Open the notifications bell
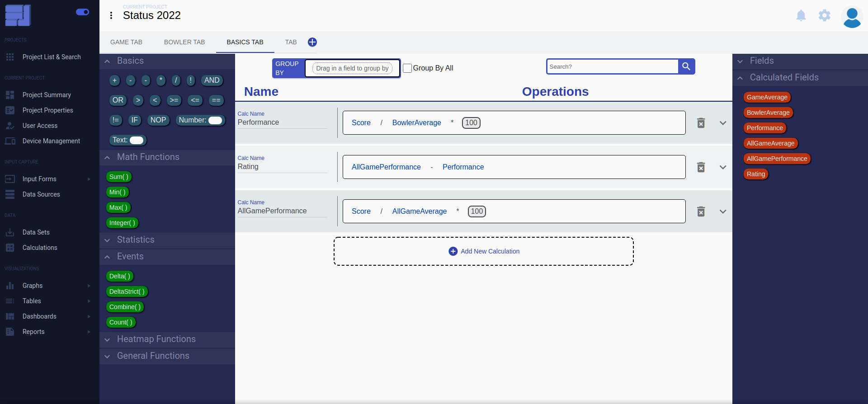868x404 pixels. (x=801, y=16)
